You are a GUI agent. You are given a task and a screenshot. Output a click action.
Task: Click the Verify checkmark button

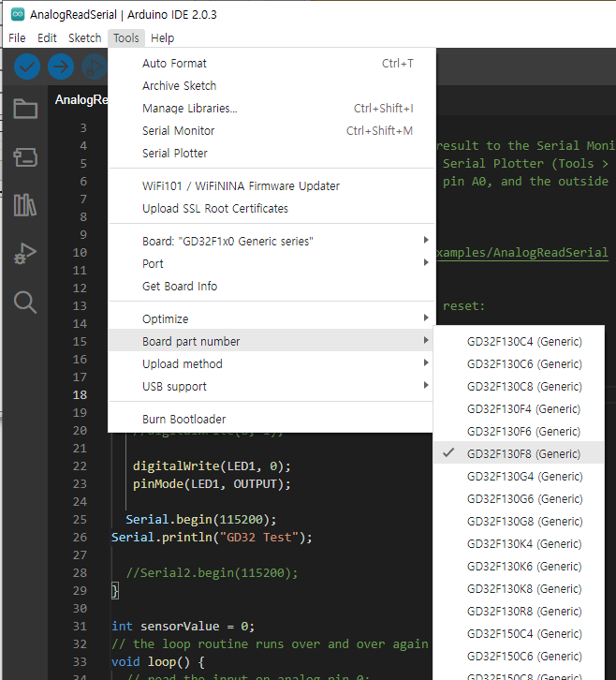coord(27,67)
